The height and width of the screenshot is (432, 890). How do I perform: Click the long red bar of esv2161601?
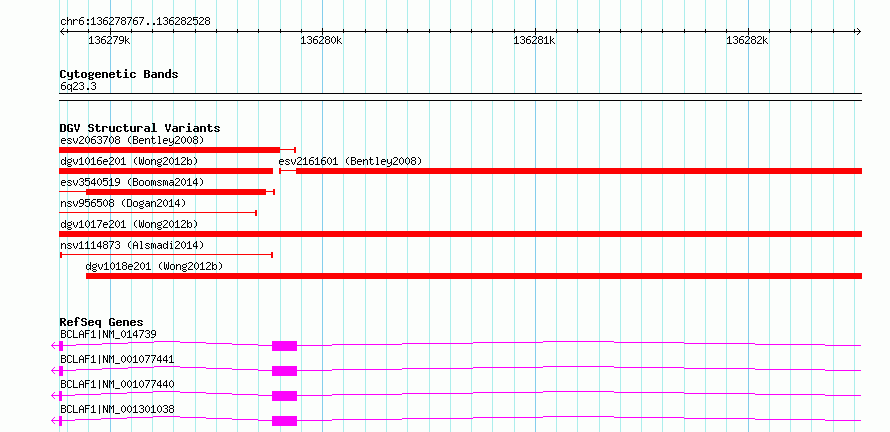tap(579, 171)
